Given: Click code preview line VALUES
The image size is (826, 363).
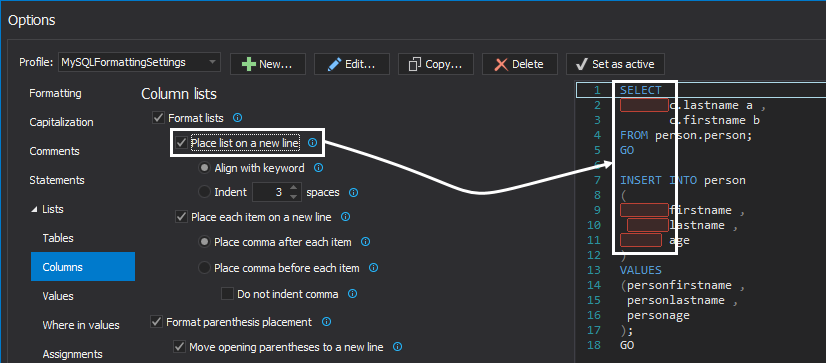Looking at the screenshot, I should pos(641,270).
